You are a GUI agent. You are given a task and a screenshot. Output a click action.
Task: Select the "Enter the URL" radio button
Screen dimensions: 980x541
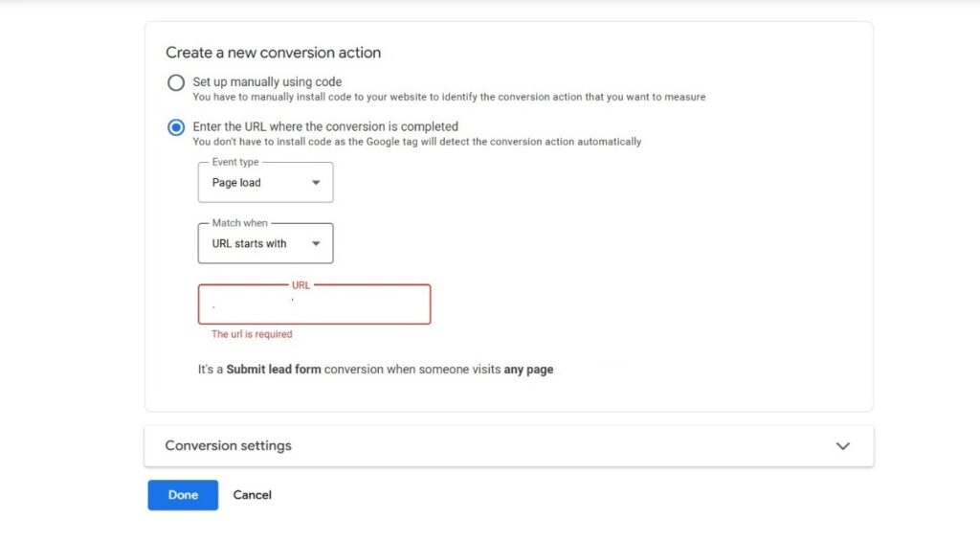click(x=176, y=127)
